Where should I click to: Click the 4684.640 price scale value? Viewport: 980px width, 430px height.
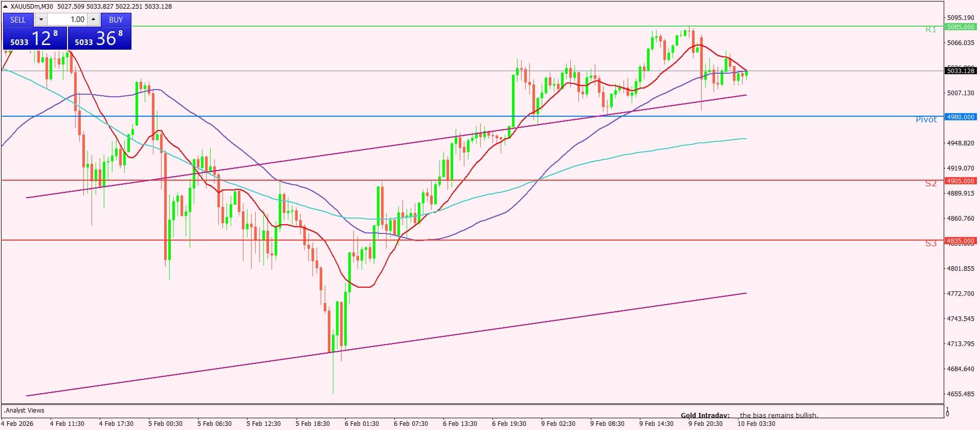(961, 369)
